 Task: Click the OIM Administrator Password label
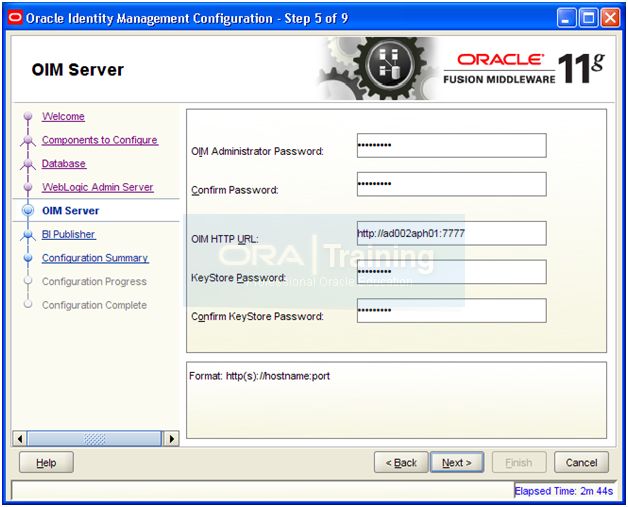[257, 151]
